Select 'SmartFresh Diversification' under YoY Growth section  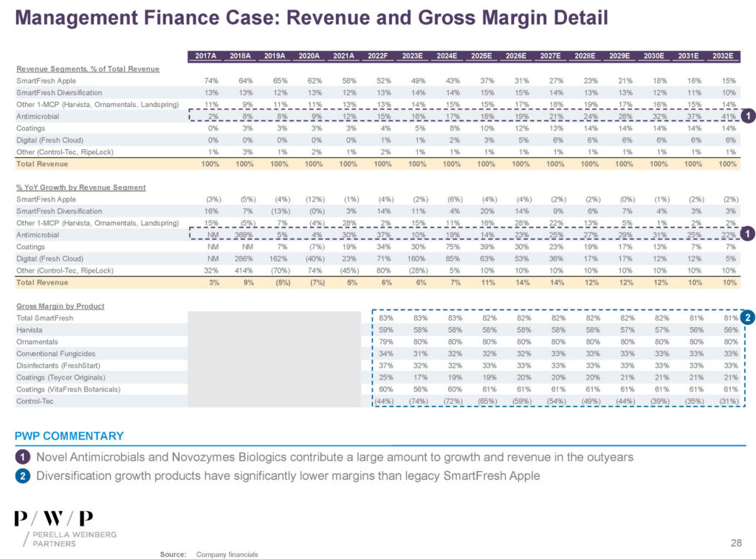click(59, 211)
